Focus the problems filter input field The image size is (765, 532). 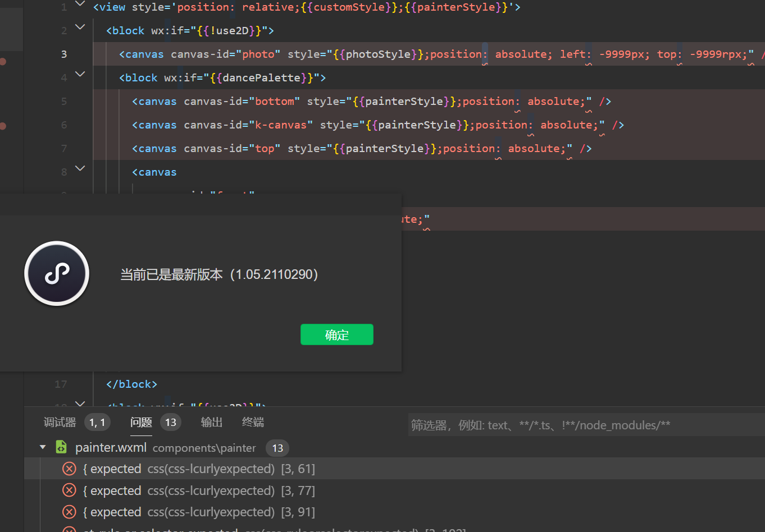coord(586,425)
